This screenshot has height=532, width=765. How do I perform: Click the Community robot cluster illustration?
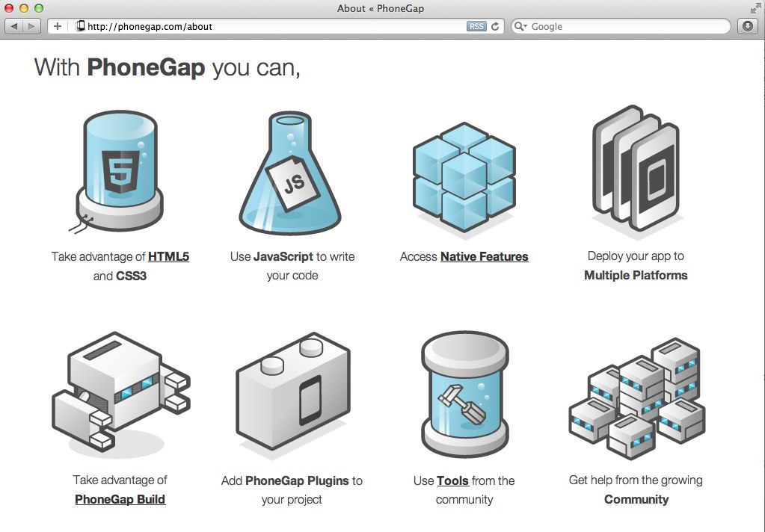636,398
